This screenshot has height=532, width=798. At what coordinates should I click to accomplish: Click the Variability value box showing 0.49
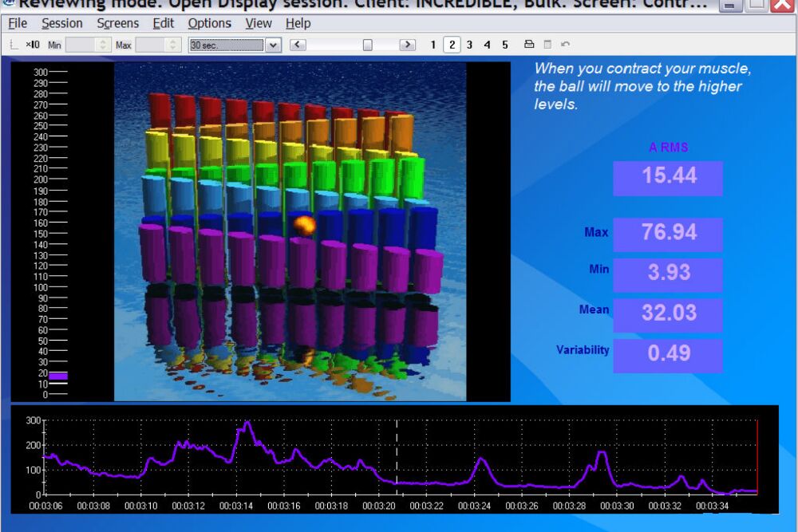pyautogui.click(x=668, y=354)
